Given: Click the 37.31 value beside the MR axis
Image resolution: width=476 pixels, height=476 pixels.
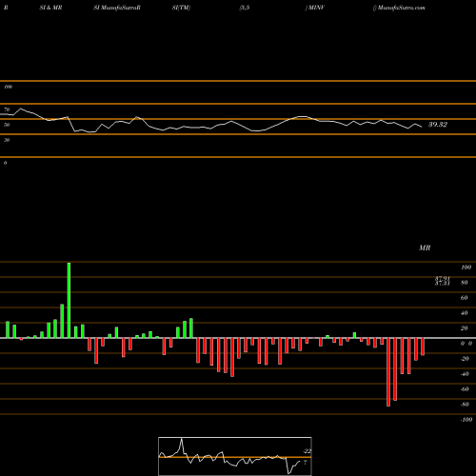Looking at the screenshot, I should pos(443,284).
